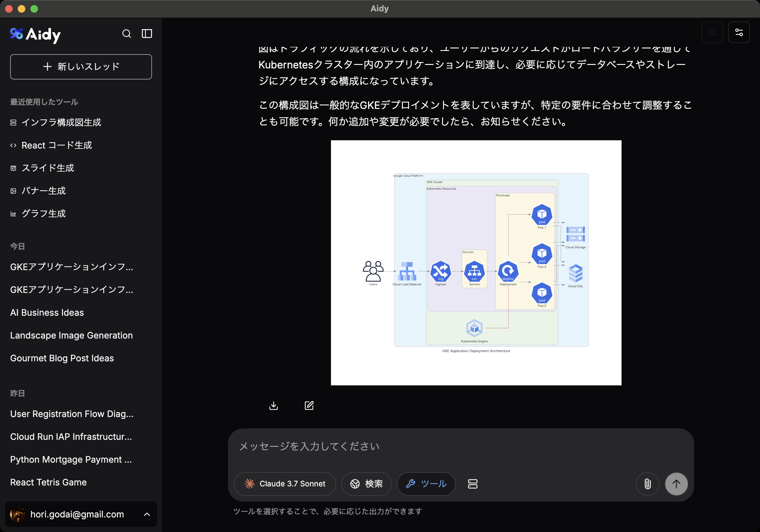Image resolution: width=760 pixels, height=532 pixels.
Task: Click the React code brackets icon
Action: (13, 146)
